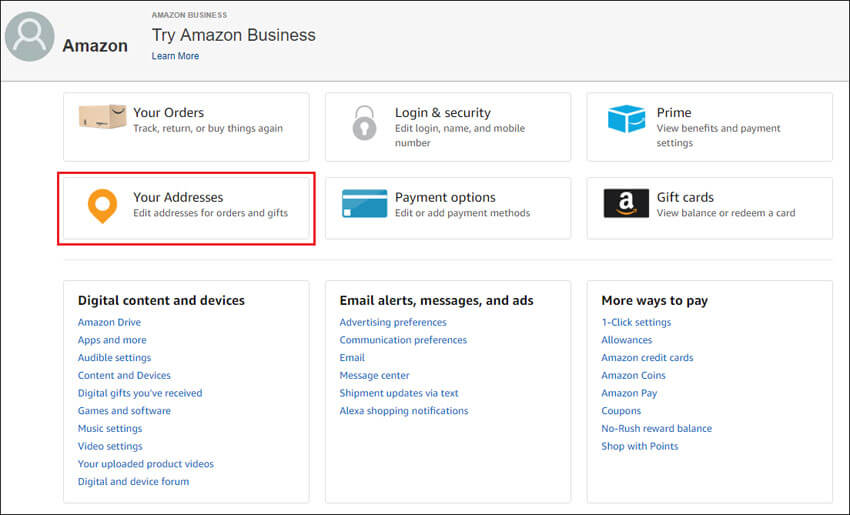Visit Digital and device forum
The height and width of the screenshot is (515, 850).
click(133, 481)
